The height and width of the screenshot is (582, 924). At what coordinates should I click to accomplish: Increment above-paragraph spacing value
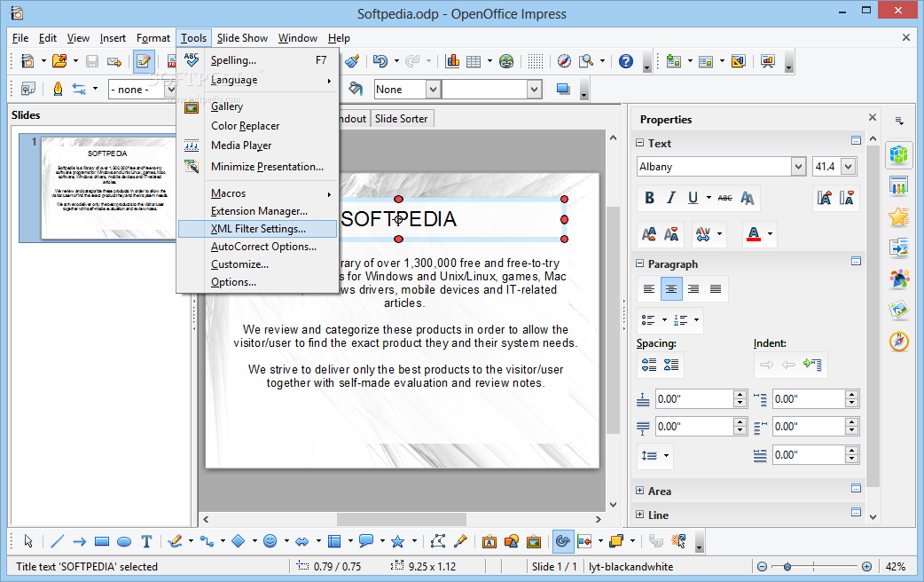click(x=740, y=395)
